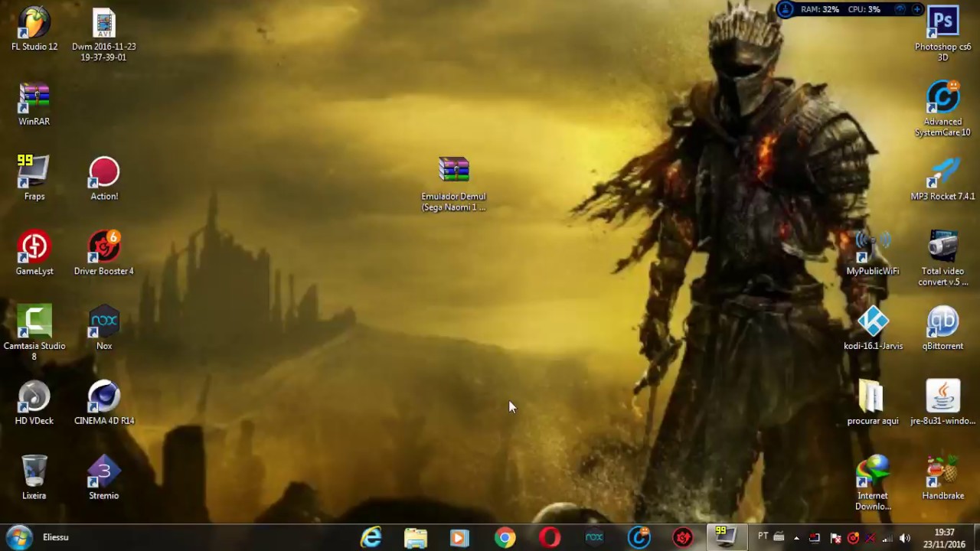Click the CPU: 3% readout
The width and height of the screenshot is (980, 551).
click(x=864, y=9)
